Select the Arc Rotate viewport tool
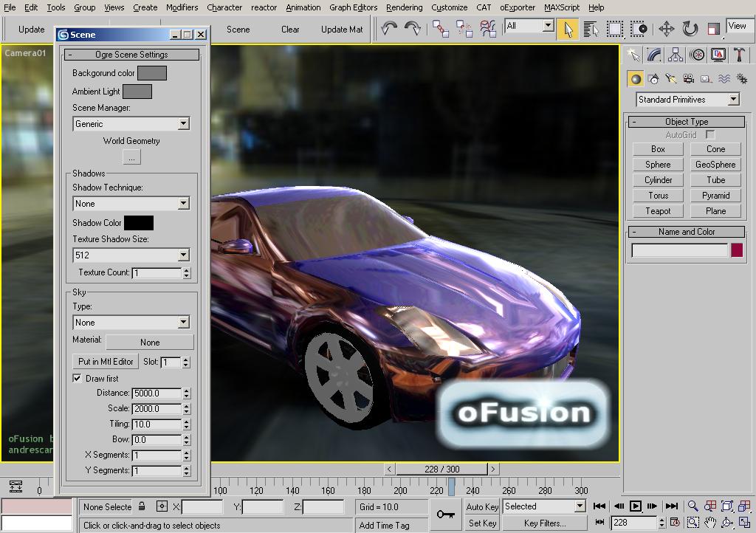Viewport: 756px width, 533px height. coord(727,523)
